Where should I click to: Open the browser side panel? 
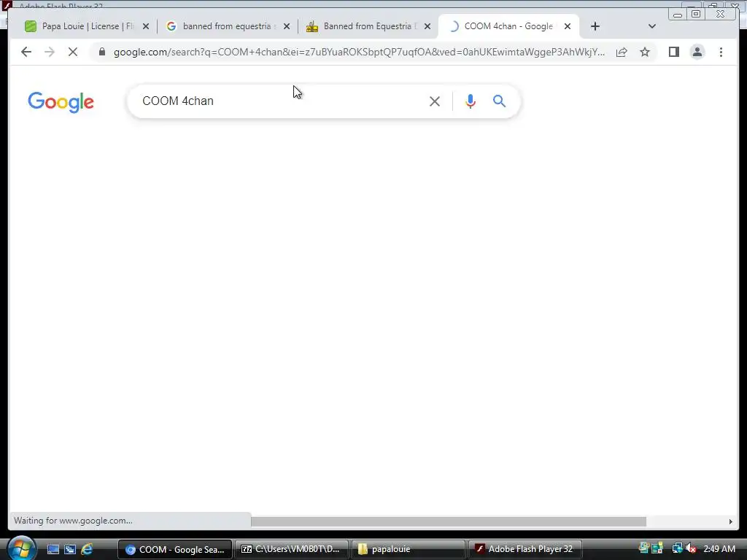click(x=673, y=52)
